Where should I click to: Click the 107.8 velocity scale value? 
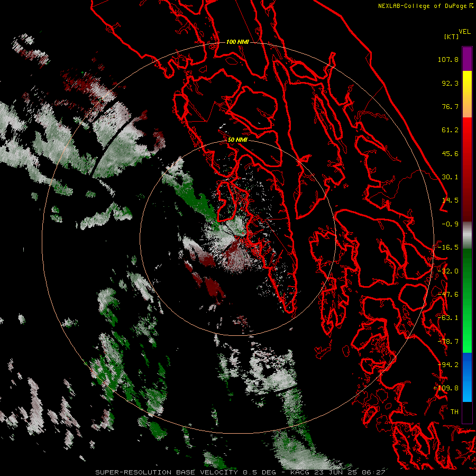448,59
